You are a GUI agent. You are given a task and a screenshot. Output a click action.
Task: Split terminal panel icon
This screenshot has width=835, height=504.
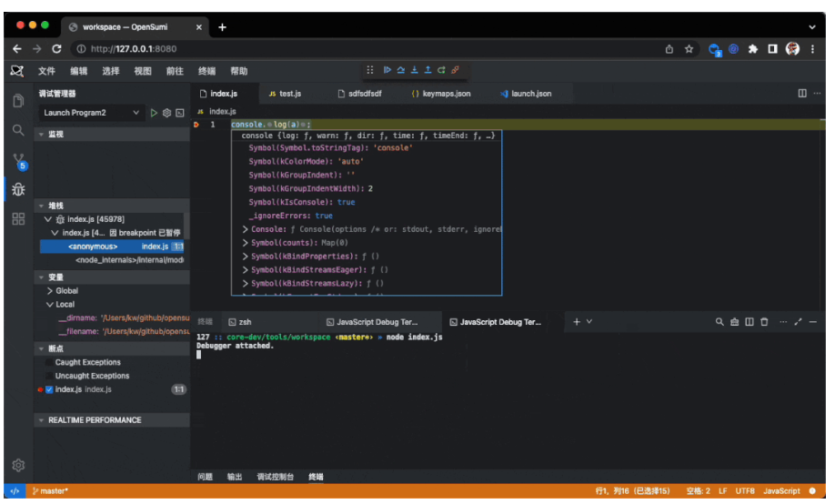[x=749, y=322]
